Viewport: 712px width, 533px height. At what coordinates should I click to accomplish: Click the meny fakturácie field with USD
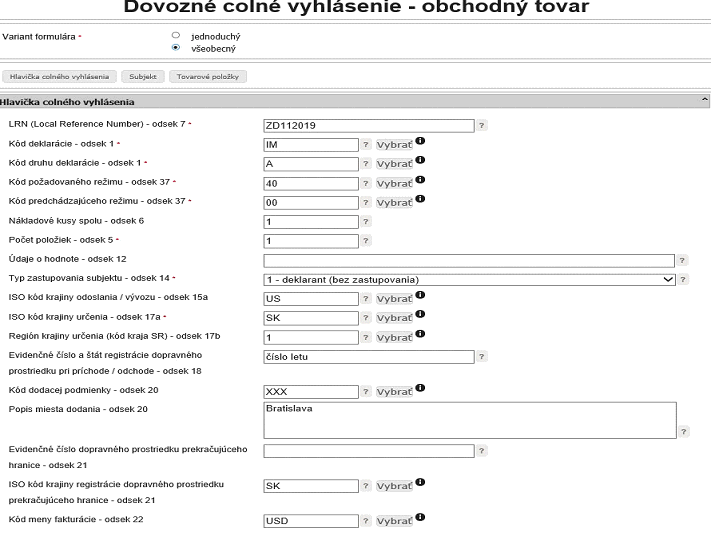click(x=311, y=521)
